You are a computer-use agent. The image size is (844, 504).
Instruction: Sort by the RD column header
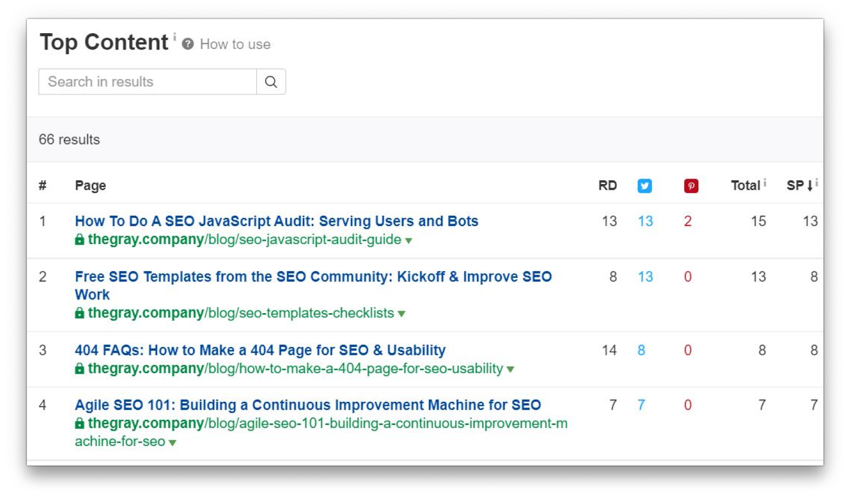(x=607, y=186)
